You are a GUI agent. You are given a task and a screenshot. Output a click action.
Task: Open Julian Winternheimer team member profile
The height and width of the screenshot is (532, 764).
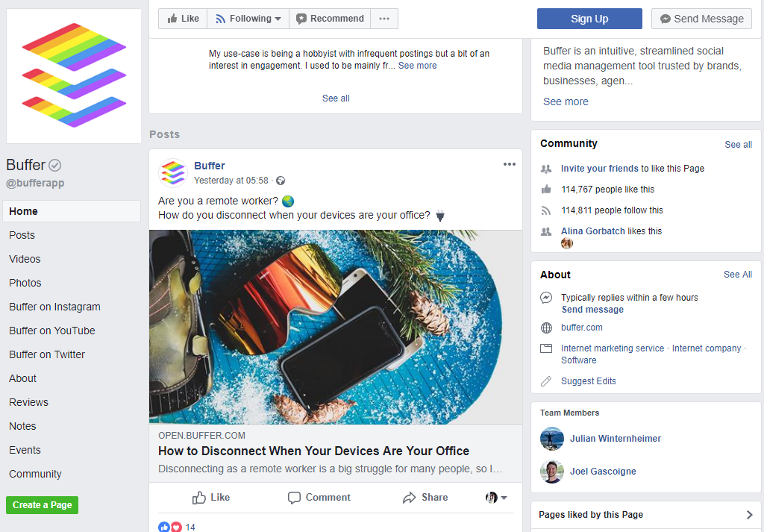[x=616, y=439]
